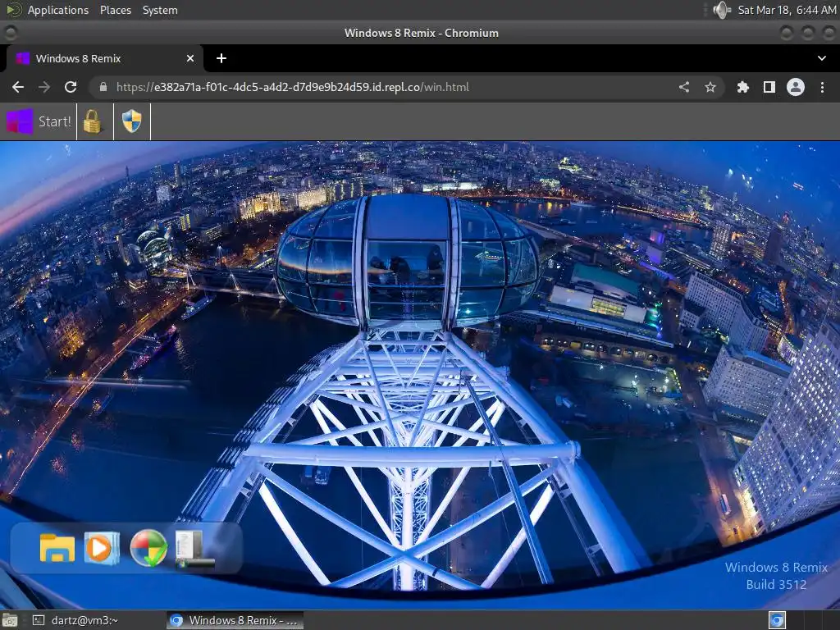The height and width of the screenshot is (630, 840).
Task: Open the Places menu
Action: click(x=116, y=10)
